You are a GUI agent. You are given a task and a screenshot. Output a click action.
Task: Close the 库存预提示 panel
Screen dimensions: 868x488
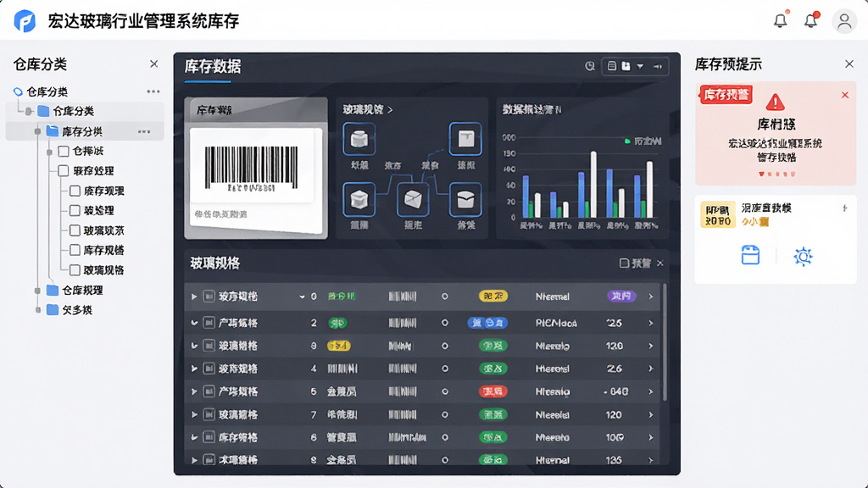click(849, 64)
